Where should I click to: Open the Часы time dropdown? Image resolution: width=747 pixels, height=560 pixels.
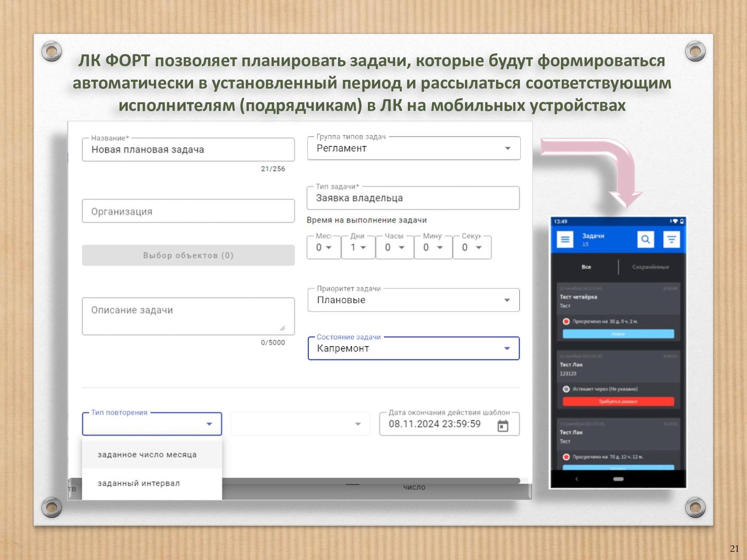(395, 247)
